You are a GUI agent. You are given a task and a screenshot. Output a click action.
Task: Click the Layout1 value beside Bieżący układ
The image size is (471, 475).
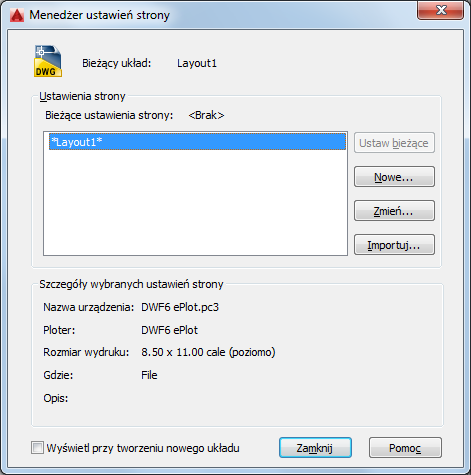pos(197,63)
